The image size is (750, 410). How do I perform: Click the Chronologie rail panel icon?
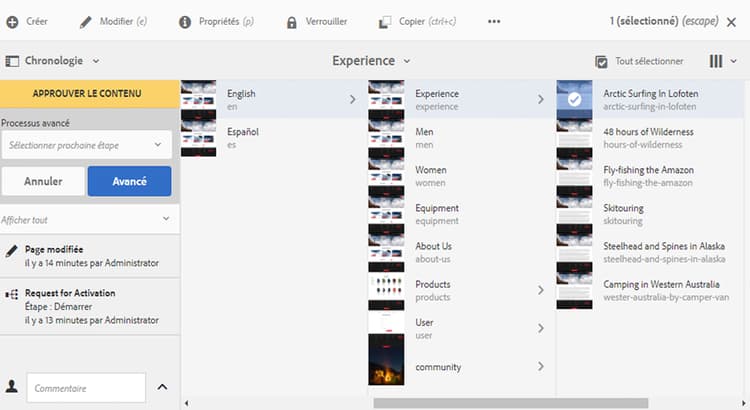coord(12,61)
